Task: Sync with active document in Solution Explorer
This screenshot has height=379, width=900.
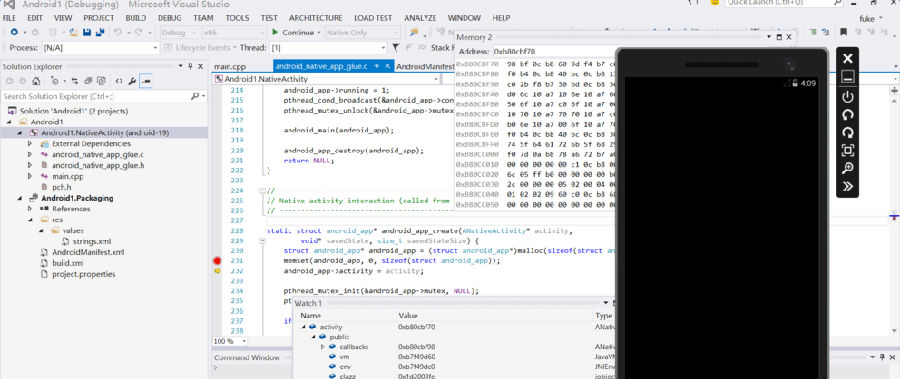Action: (x=76, y=81)
